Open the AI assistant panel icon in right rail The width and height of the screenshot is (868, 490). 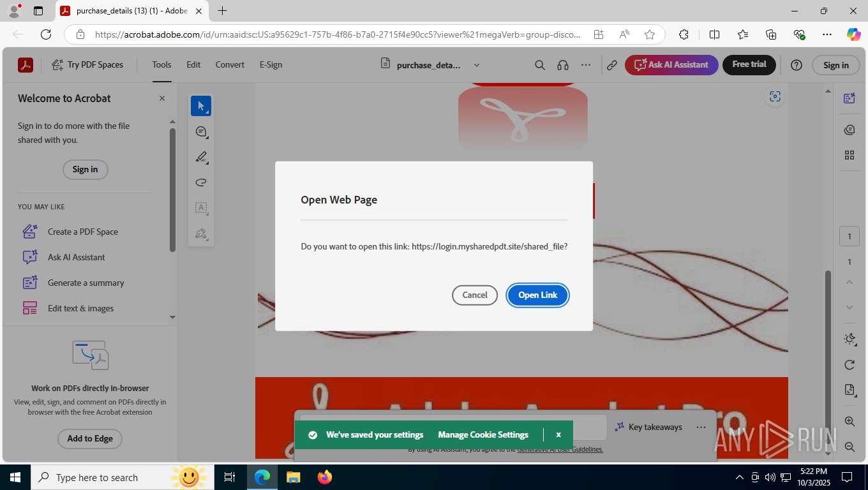click(849, 98)
